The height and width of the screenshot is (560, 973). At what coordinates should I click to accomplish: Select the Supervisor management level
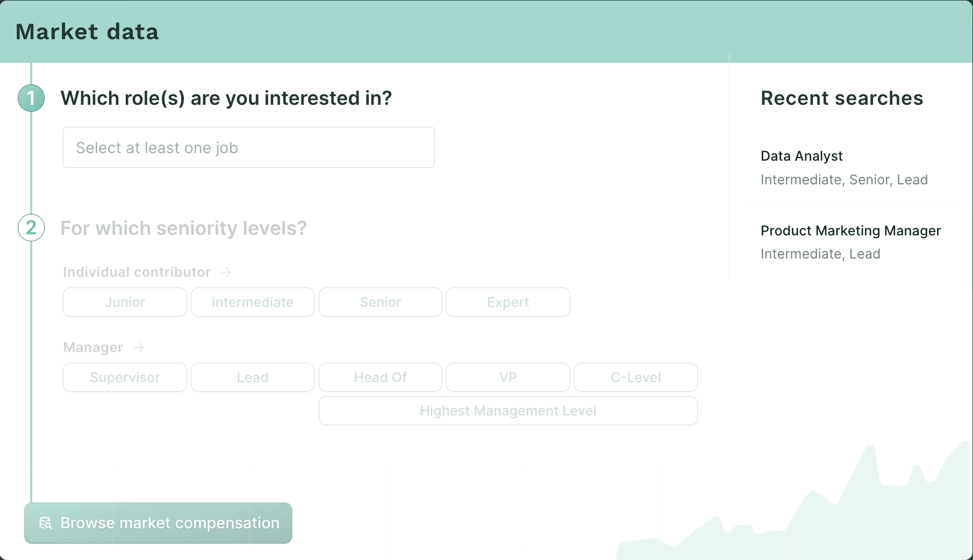[x=124, y=377]
